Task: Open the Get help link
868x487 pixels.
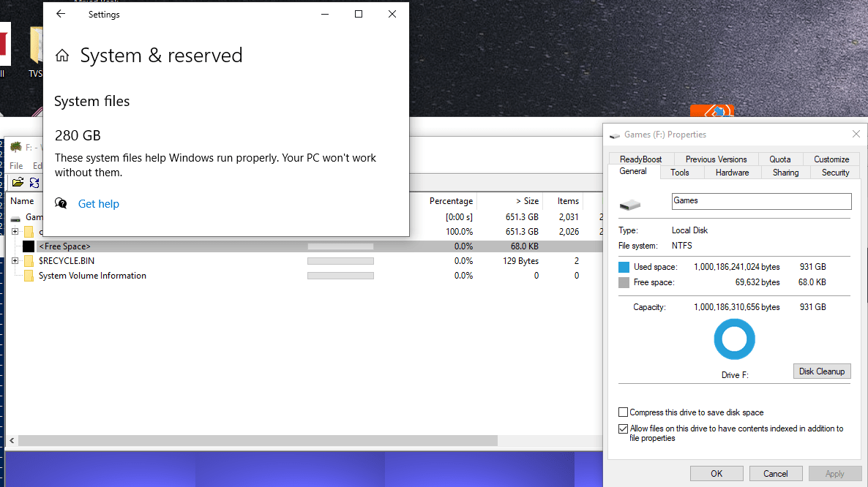Action: point(98,203)
